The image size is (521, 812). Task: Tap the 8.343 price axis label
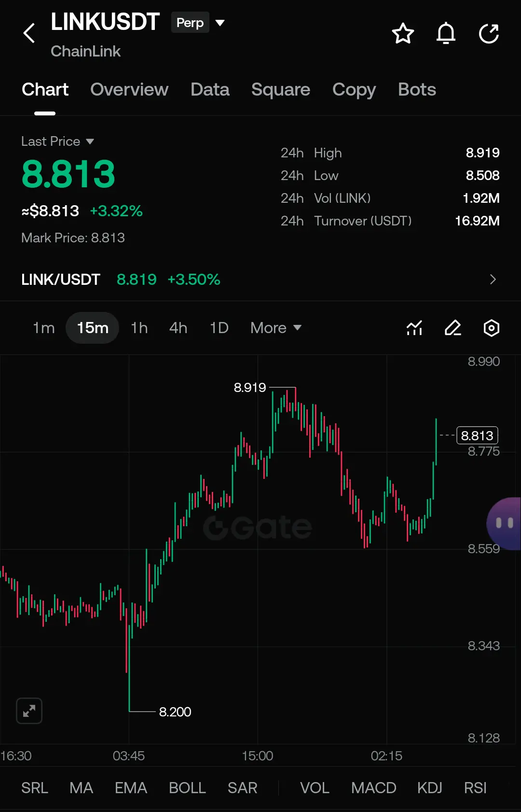[484, 646]
